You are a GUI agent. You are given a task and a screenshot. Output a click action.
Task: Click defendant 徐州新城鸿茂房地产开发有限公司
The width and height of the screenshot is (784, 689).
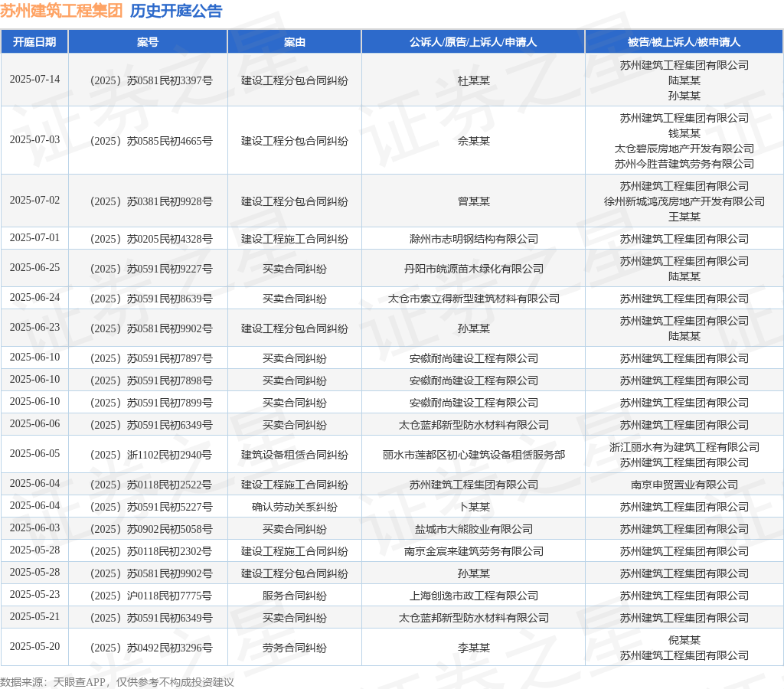coord(684,201)
